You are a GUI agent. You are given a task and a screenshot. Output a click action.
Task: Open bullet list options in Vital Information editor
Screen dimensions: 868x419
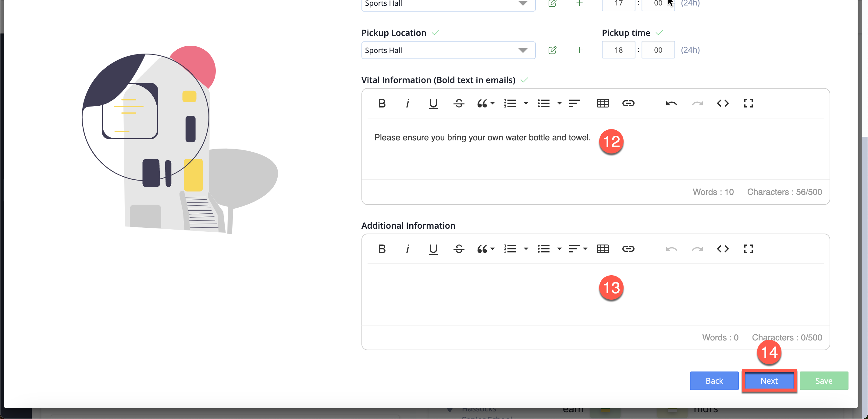559,103
